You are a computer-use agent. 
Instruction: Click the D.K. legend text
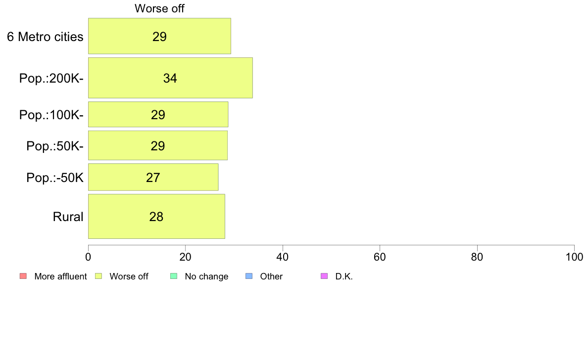(344, 276)
